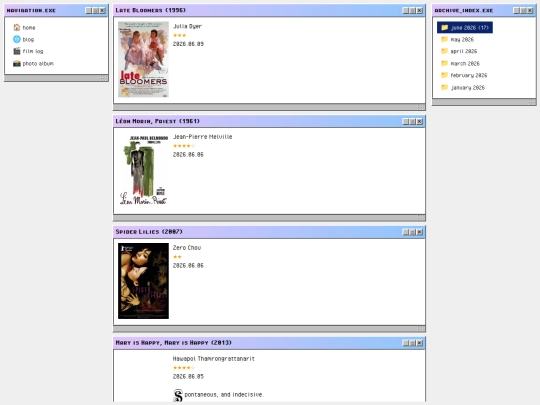Open the film log link
Viewport: 540px width, 405px height.
tap(33, 51)
